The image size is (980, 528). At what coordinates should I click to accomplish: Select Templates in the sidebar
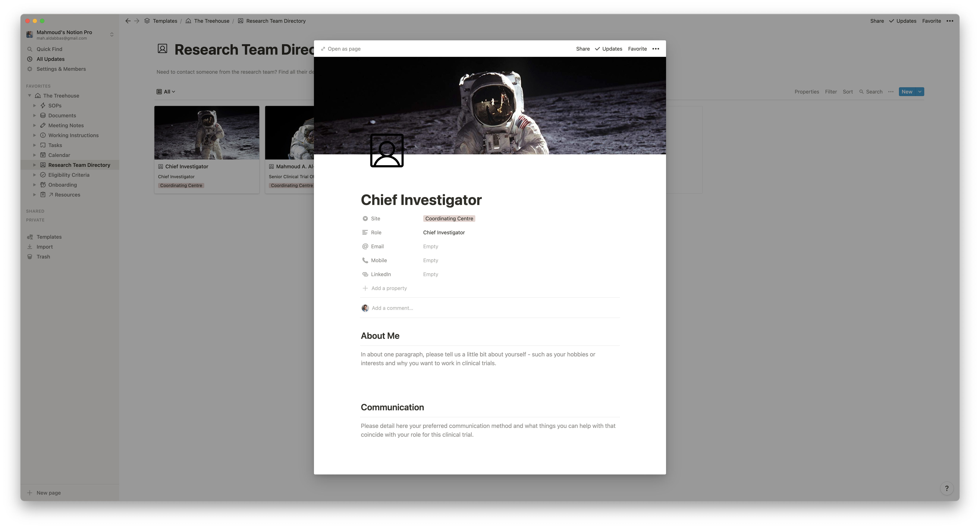tap(49, 237)
